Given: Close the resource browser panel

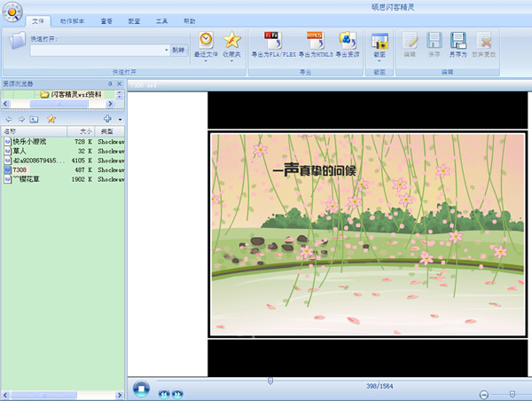Looking at the screenshot, I should click(x=120, y=84).
